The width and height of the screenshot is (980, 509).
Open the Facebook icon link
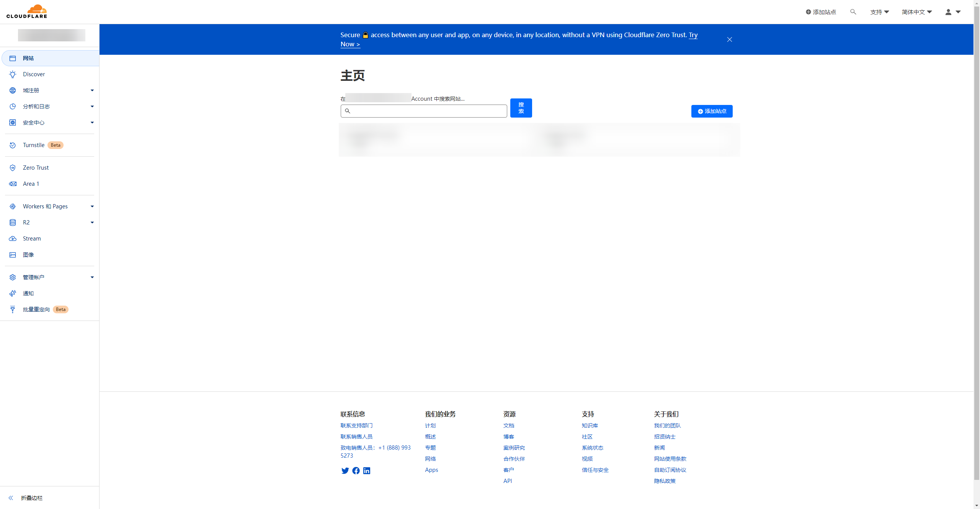356,471
